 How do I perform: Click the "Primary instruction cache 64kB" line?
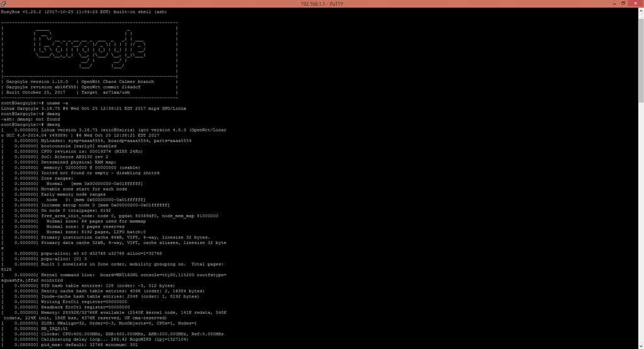(106, 237)
